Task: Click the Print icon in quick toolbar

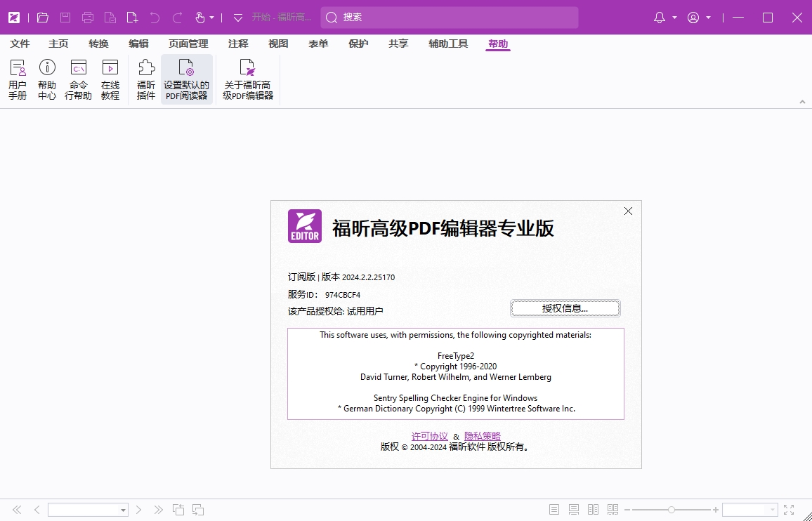Action: pyautogui.click(x=88, y=18)
